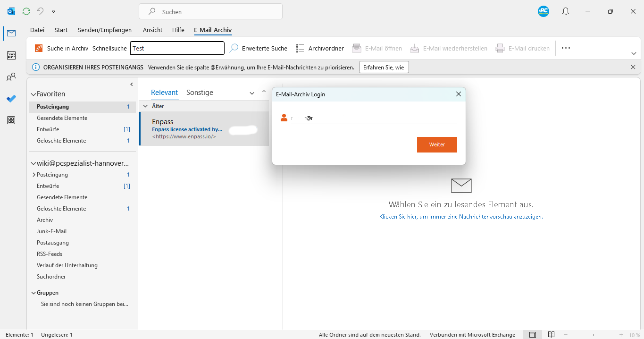Open the Relevant filter dropdown
The width and height of the screenshot is (644, 339).
click(x=252, y=93)
